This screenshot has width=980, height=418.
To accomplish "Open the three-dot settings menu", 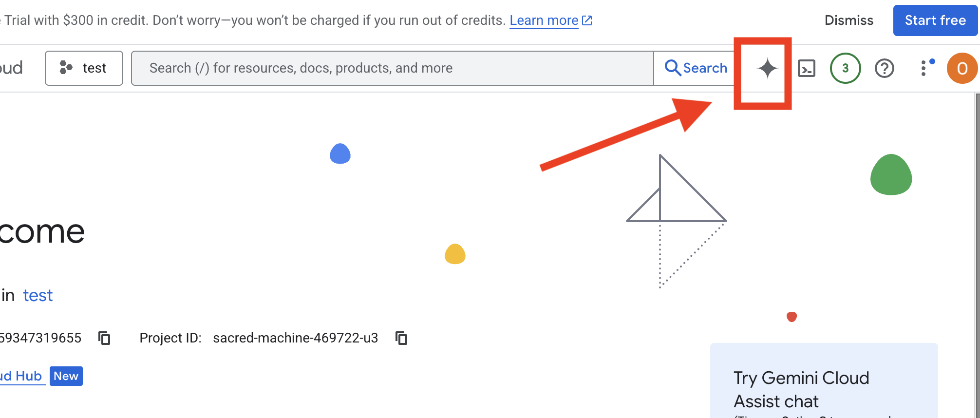I will click(x=923, y=68).
